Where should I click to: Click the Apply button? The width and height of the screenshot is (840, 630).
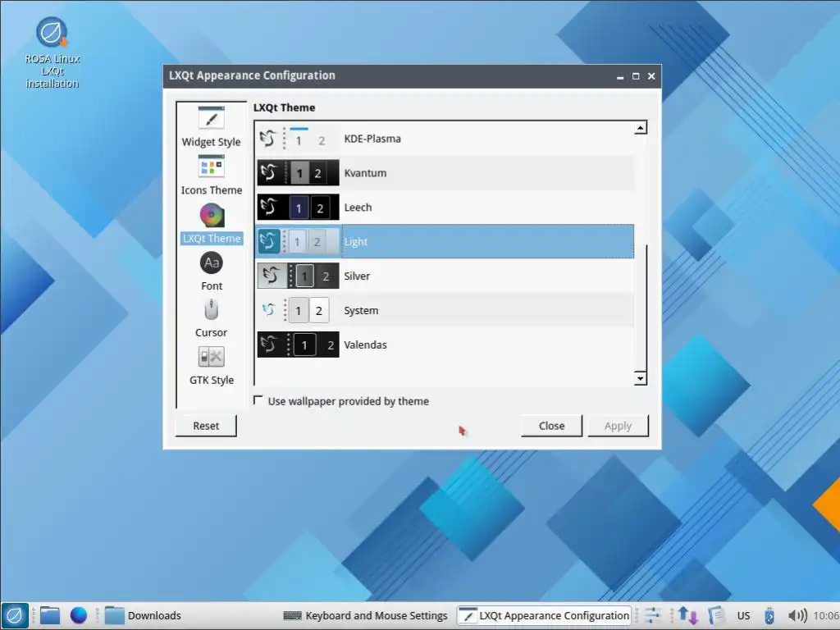(x=618, y=426)
